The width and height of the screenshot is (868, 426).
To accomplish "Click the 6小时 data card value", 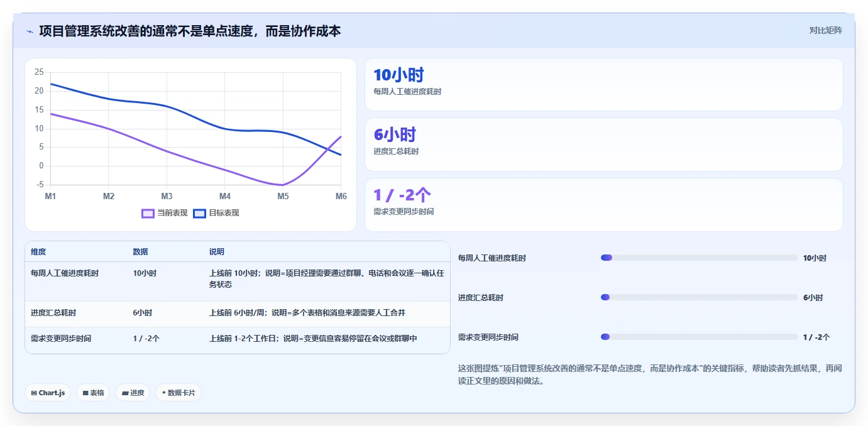I will pyautogui.click(x=395, y=134).
